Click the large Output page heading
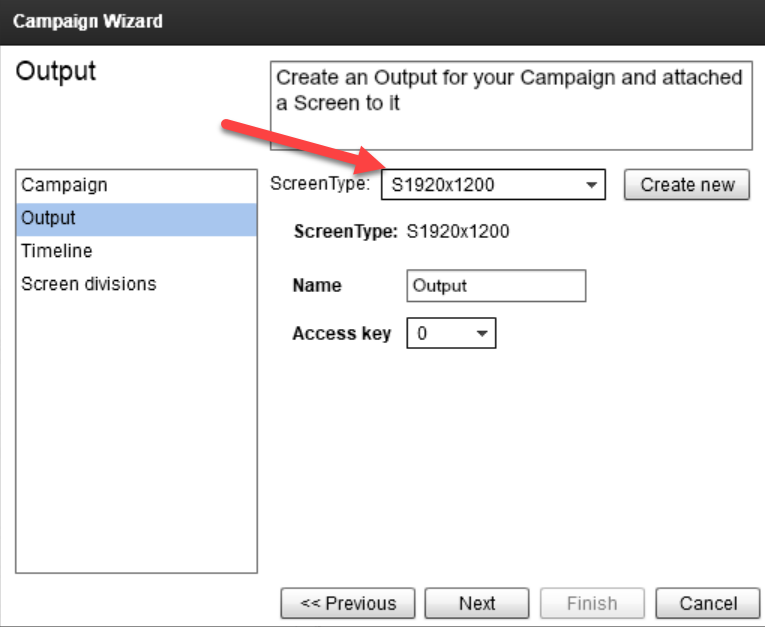Viewport: 765px width, 627px height. pos(56,72)
